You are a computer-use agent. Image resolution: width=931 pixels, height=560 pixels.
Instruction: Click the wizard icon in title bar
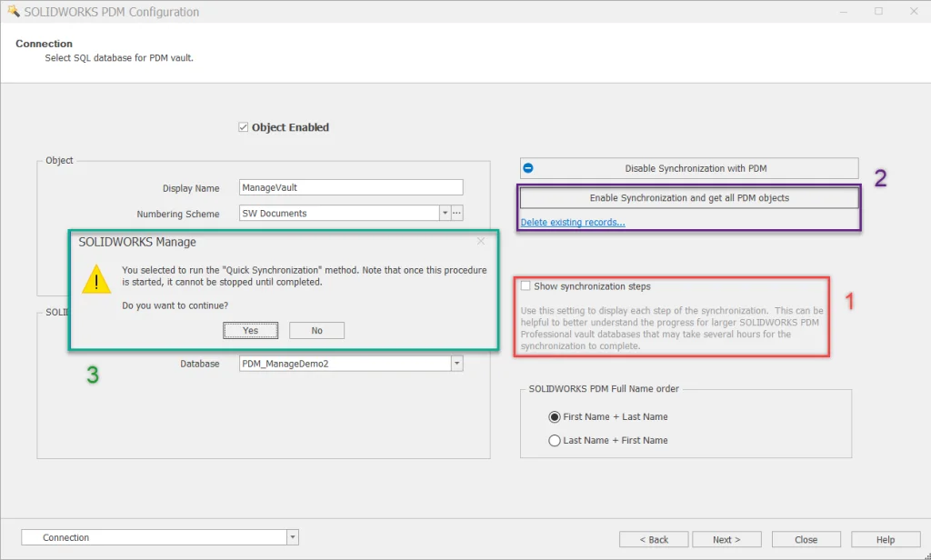(13, 12)
